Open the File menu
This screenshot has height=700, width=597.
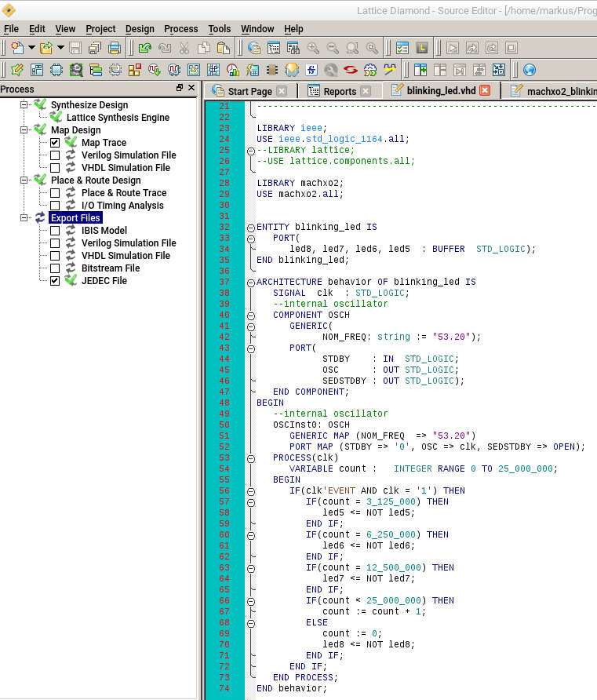tap(11, 29)
